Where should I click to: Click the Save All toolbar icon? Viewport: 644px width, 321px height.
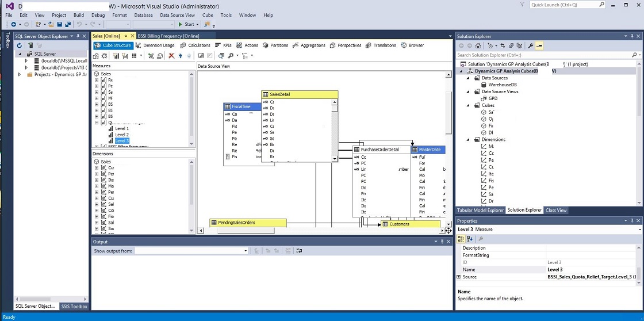pyautogui.click(x=68, y=24)
